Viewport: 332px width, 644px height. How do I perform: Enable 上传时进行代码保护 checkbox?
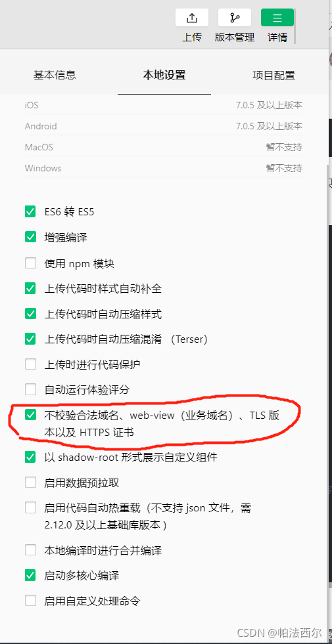tap(30, 364)
